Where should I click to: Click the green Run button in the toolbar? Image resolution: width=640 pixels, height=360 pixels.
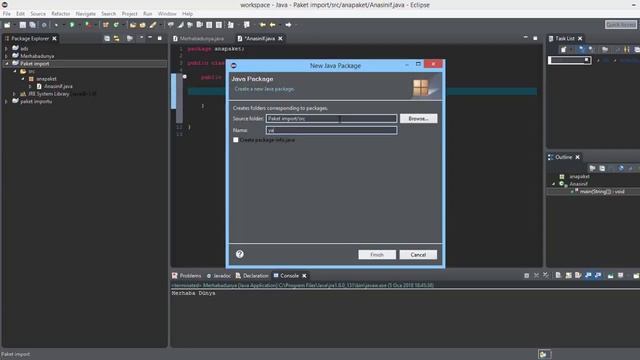72,25
